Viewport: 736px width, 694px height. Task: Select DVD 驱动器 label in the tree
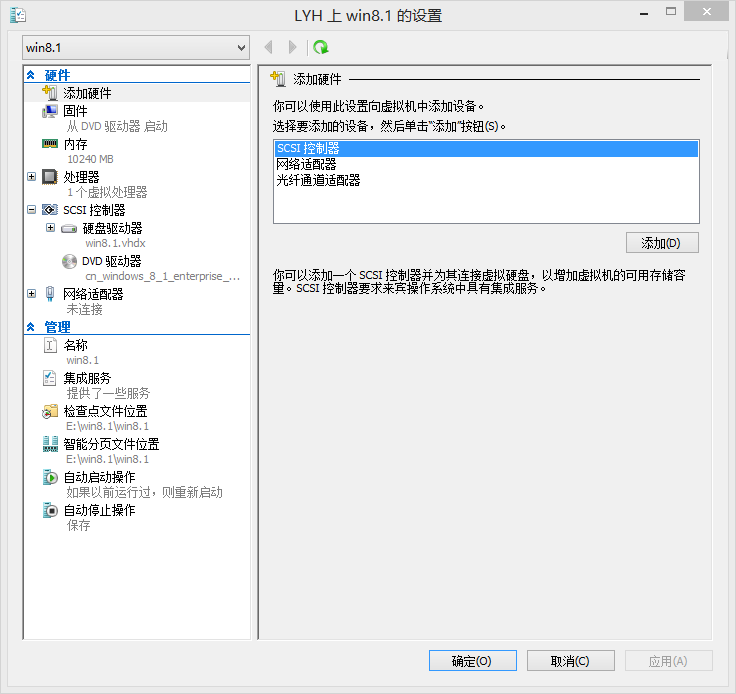pyautogui.click(x=111, y=261)
